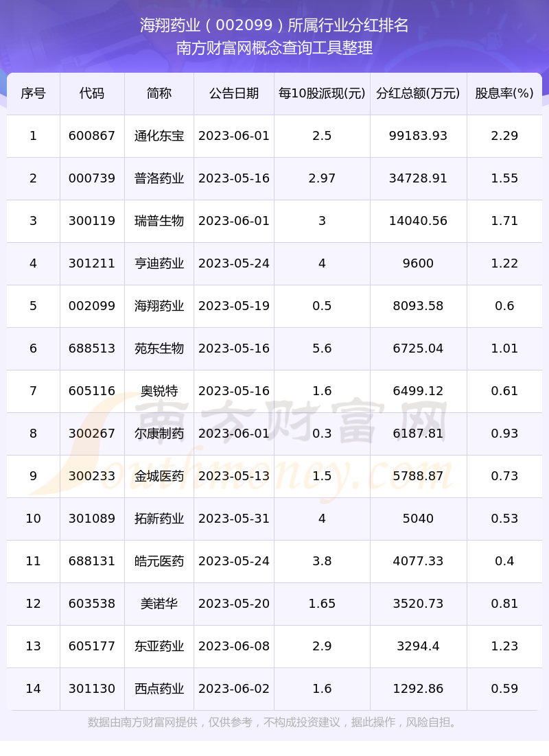The width and height of the screenshot is (549, 756).
Task: Click the 序号 column header
Action: [34, 93]
